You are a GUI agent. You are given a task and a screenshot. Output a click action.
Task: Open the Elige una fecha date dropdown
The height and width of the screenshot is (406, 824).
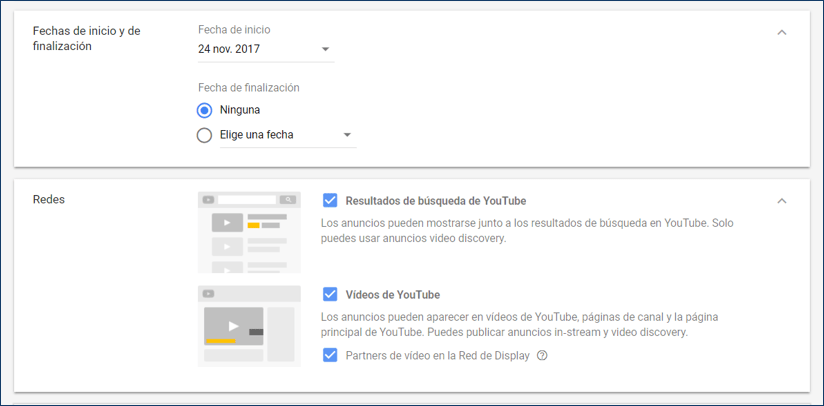pyautogui.click(x=287, y=136)
